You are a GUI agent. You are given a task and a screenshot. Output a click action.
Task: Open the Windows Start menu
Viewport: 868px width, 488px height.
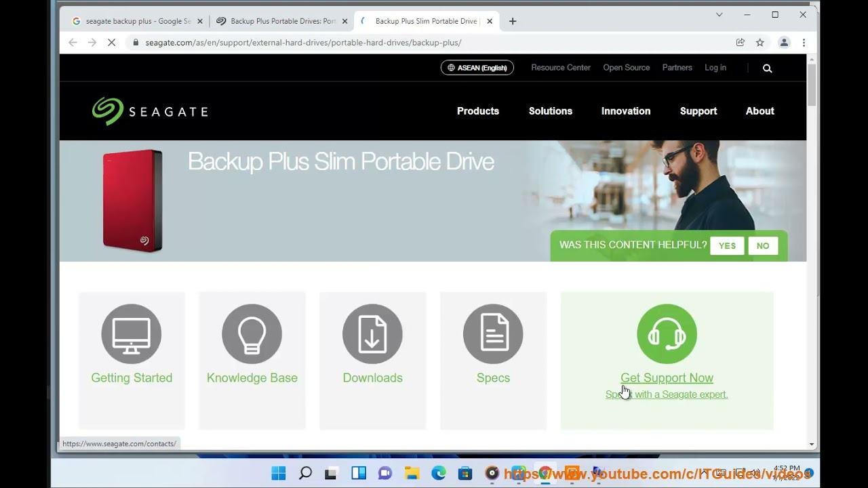coord(279,473)
